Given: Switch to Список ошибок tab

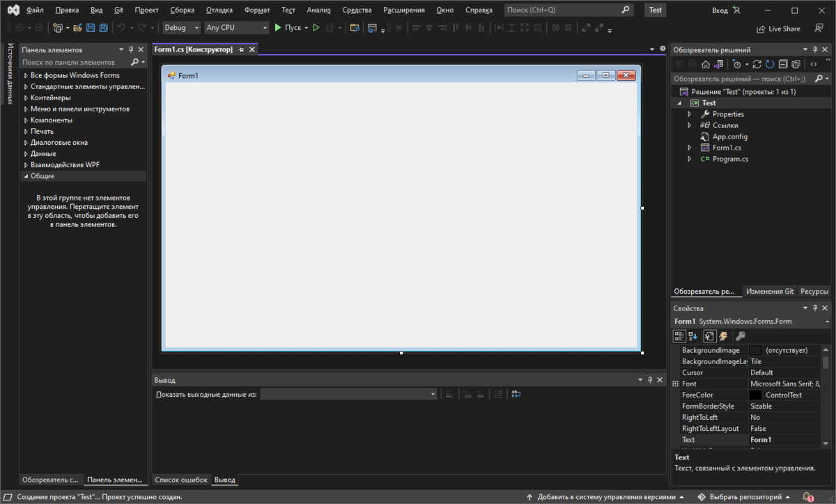Looking at the screenshot, I should click(181, 480).
